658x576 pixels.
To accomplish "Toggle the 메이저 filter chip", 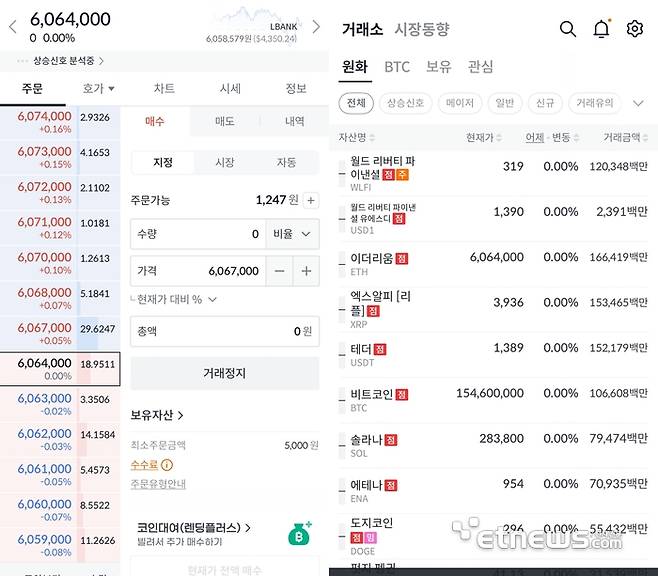I will coord(460,103).
